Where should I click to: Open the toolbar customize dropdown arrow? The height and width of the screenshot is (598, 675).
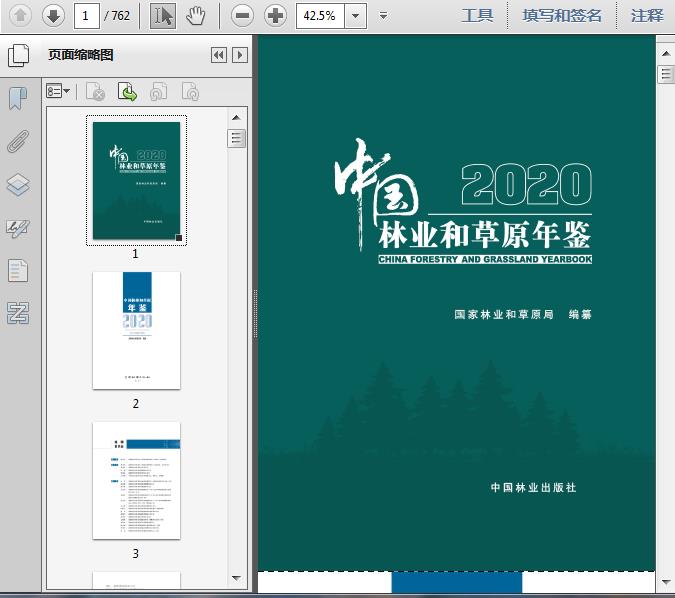click(x=383, y=16)
